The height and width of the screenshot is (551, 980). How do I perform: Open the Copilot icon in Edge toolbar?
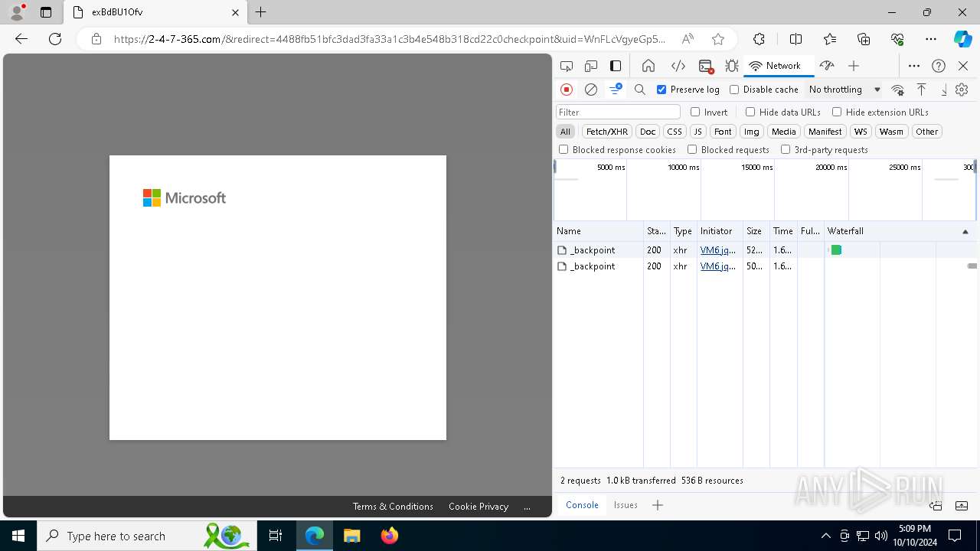(x=962, y=39)
